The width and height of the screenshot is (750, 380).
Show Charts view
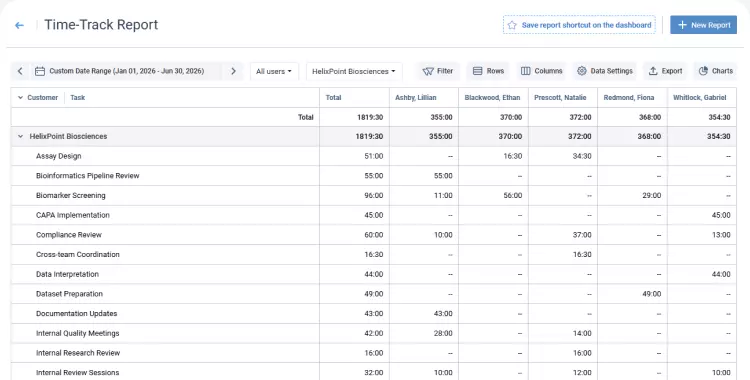(x=716, y=71)
